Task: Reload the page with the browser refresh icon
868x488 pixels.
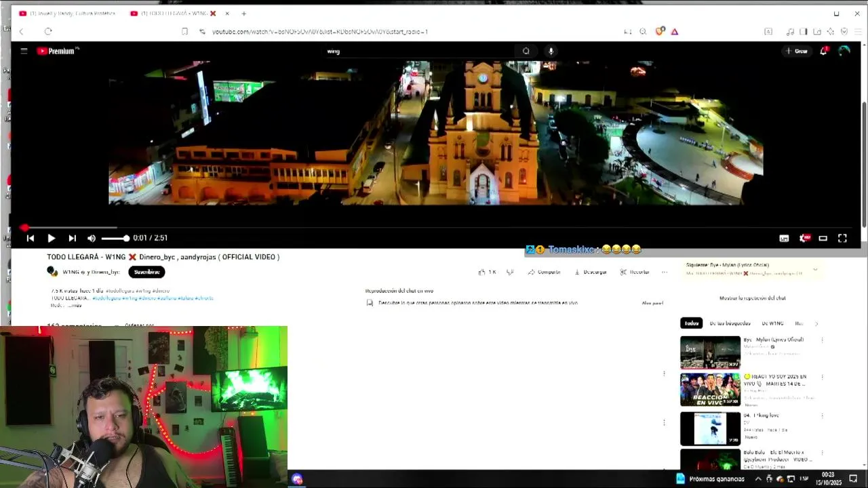Action: (48, 32)
